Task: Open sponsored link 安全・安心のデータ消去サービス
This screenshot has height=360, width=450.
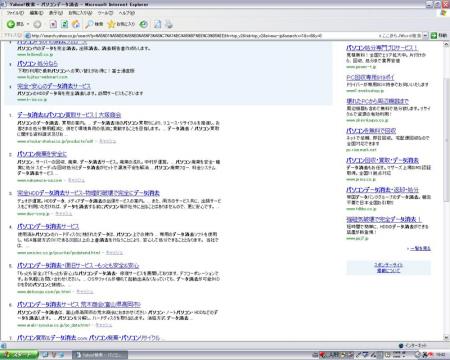Action: 54,86
